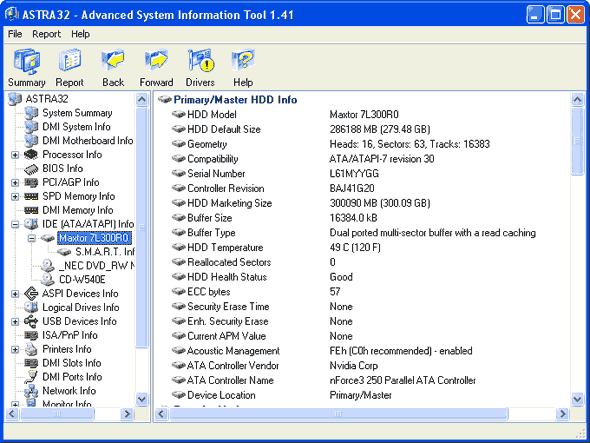
Task: Expand the SPD Memory Info node
Action: click(x=15, y=196)
